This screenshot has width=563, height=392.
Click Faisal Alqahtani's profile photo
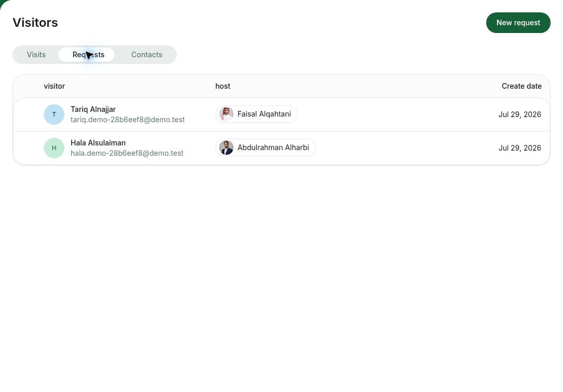click(x=226, y=115)
